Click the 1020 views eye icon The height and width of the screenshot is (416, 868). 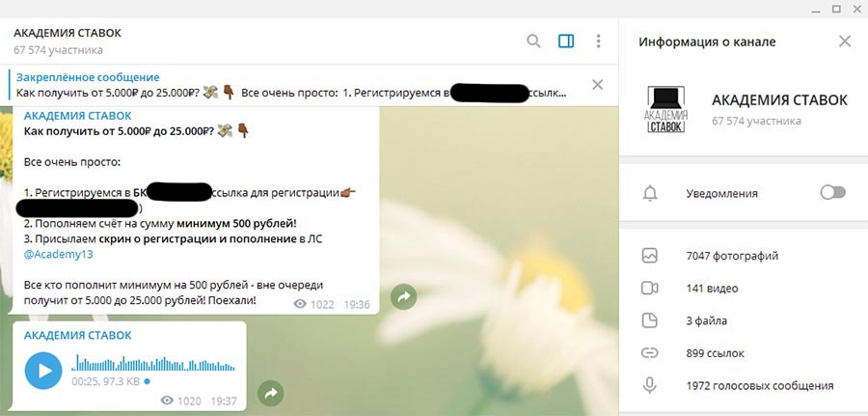[x=167, y=401]
